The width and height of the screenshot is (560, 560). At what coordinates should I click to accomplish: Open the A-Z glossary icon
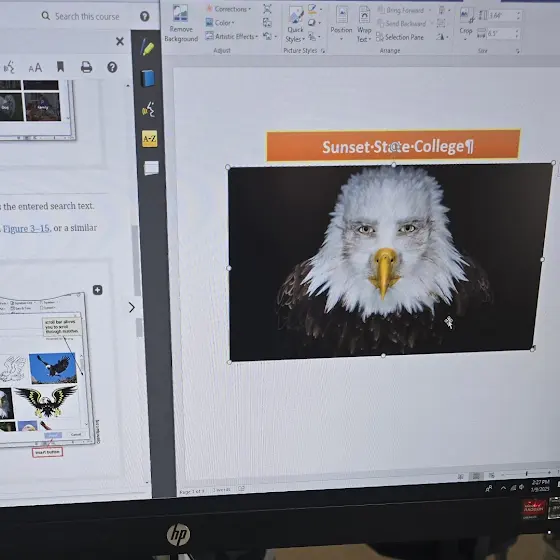[149, 139]
